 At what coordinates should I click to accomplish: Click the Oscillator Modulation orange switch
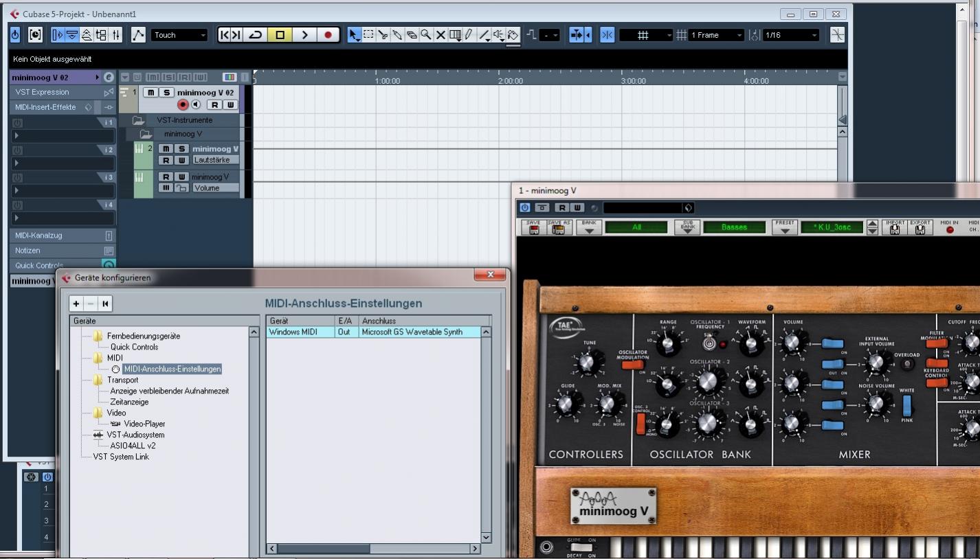click(x=632, y=365)
